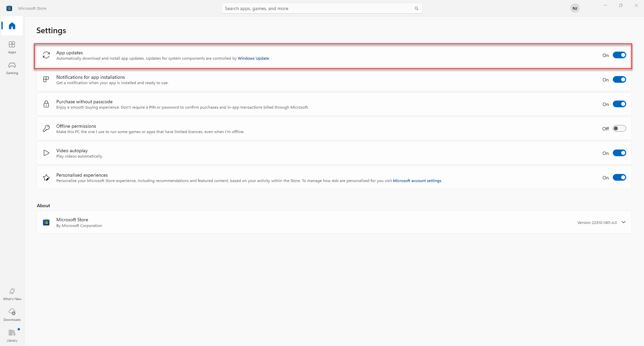Open Downloads in sidebar
The width and height of the screenshot is (644, 346).
[12, 315]
